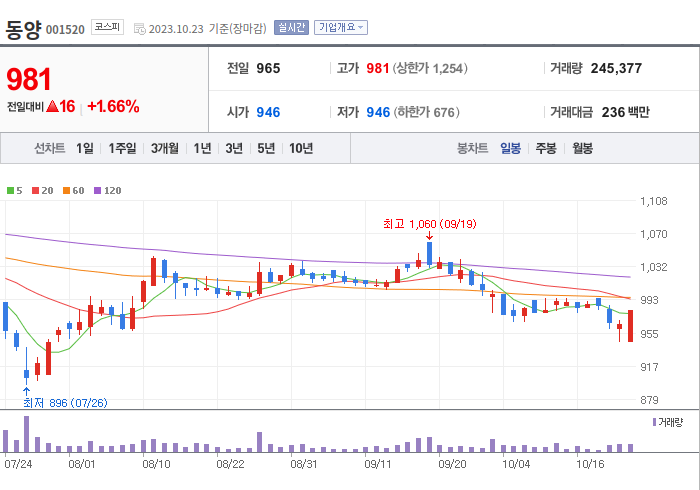Switch to 주봉 candlestick chart
The image size is (700, 490).
(546, 148)
